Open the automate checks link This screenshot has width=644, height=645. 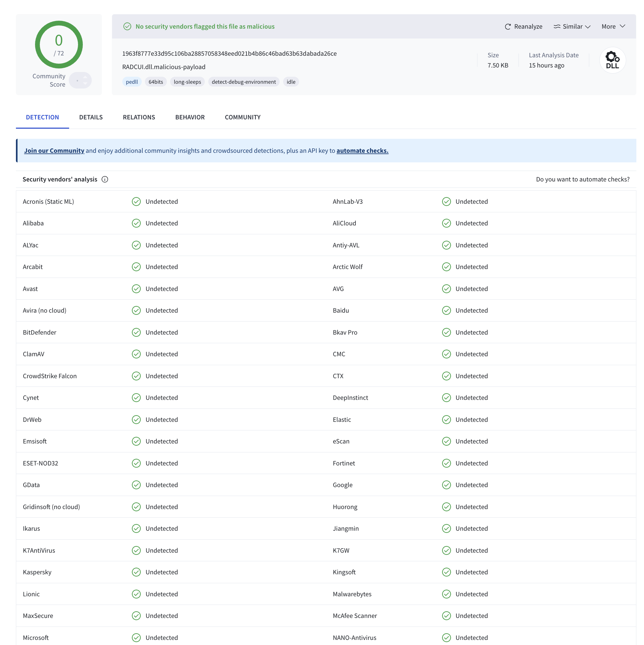coord(362,151)
